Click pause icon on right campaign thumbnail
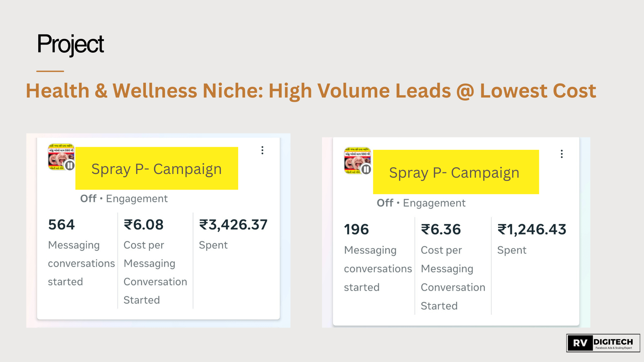644x362 pixels. 366,169
